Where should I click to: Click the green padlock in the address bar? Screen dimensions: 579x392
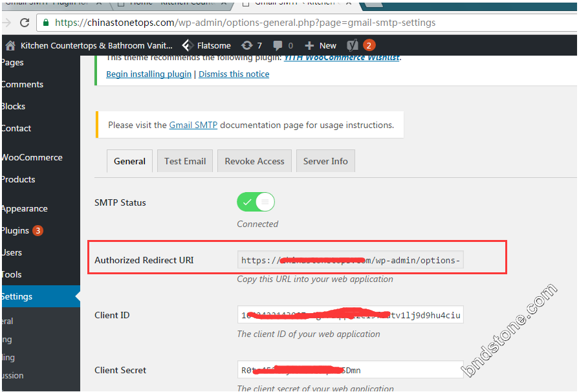[x=46, y=23]
